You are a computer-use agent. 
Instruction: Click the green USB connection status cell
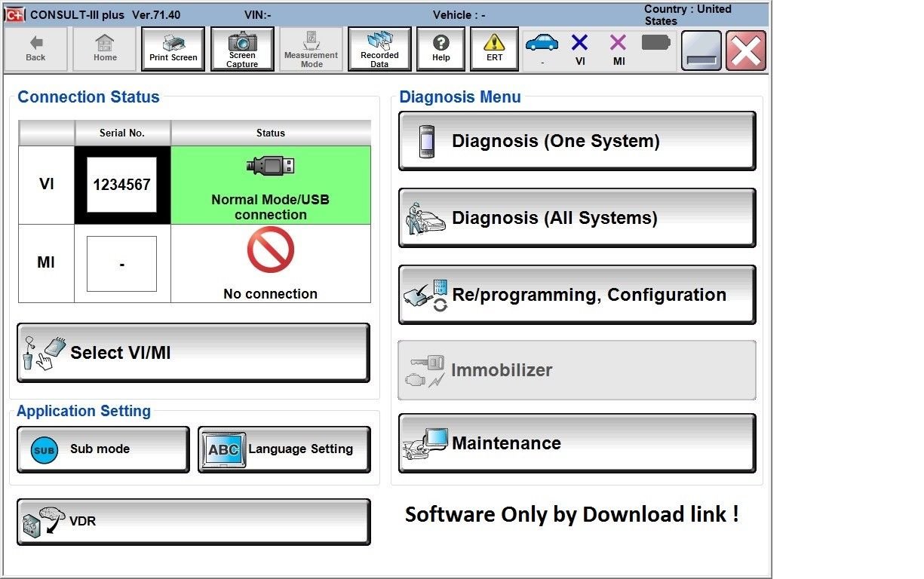270,185
